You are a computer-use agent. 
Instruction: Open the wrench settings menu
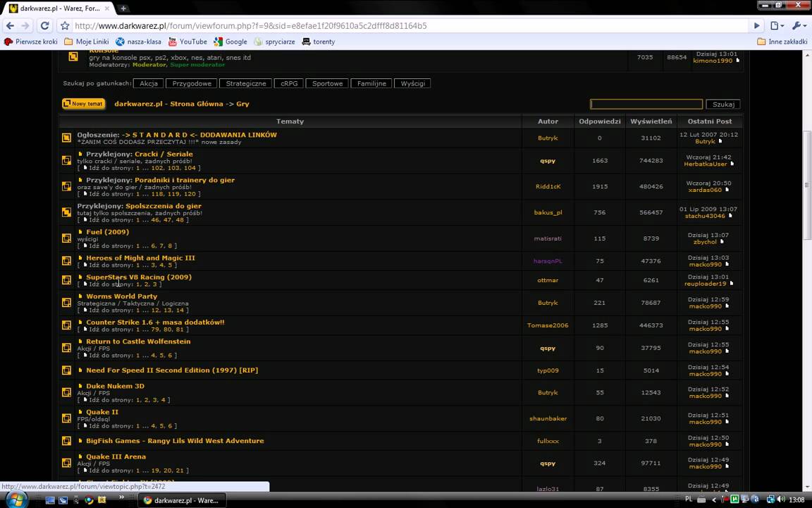pos(799,25)
